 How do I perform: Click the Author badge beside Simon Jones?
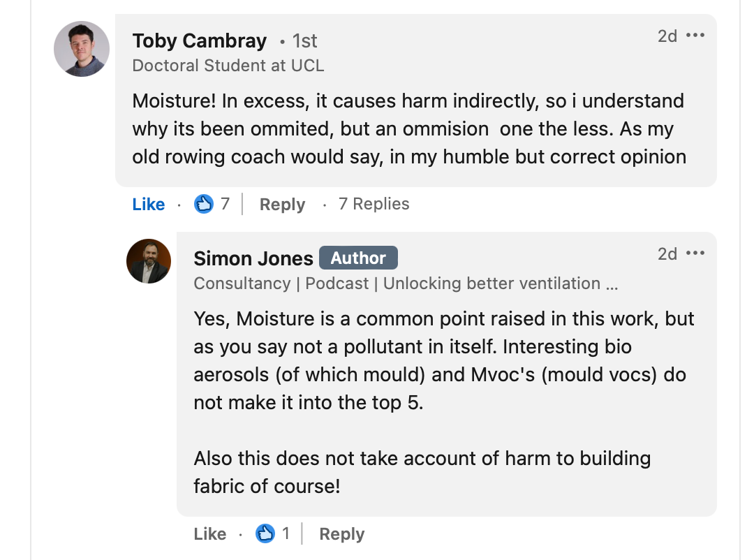tap(358, 258)
